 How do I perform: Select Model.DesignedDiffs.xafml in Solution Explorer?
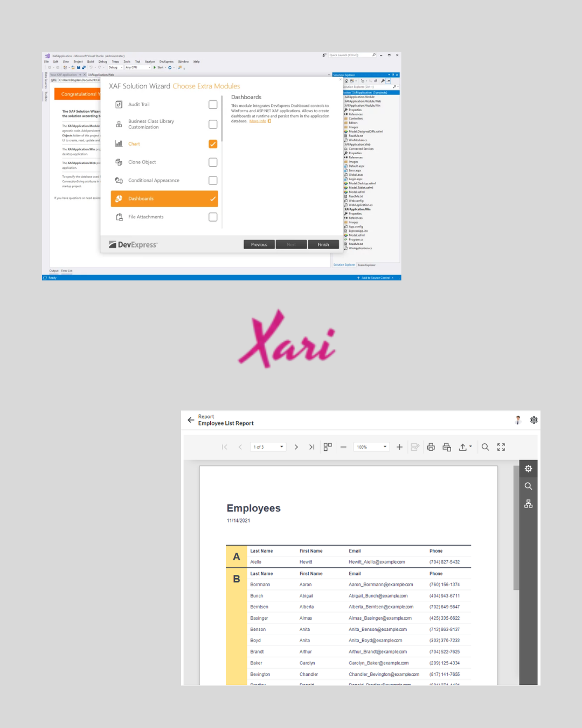tap(364, 132)
